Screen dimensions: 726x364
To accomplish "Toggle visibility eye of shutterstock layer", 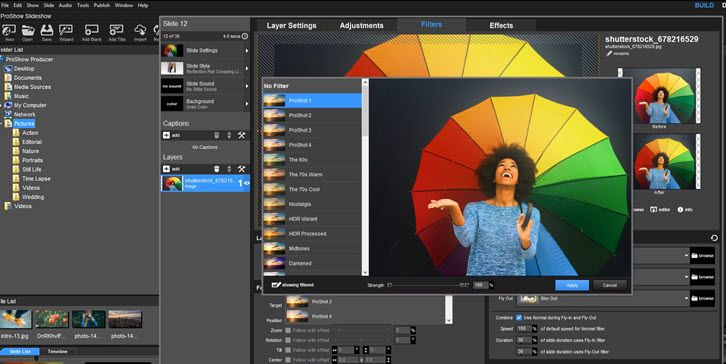I will coord(247,183).
